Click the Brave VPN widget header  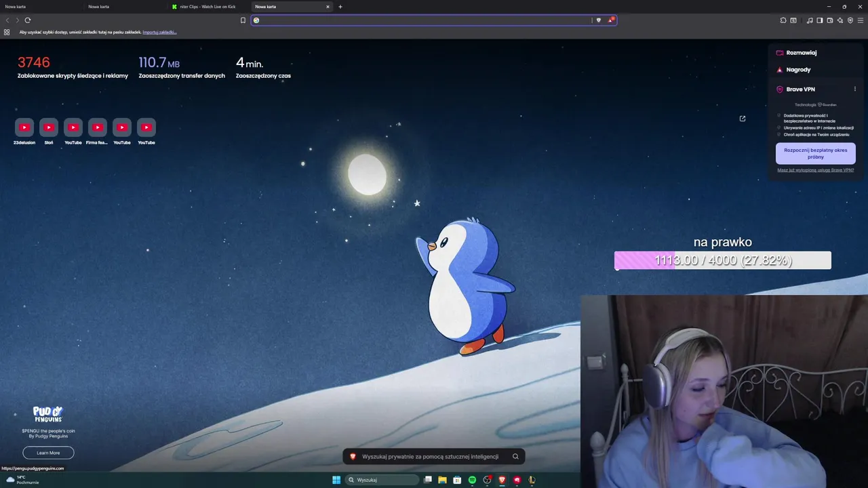800,89
